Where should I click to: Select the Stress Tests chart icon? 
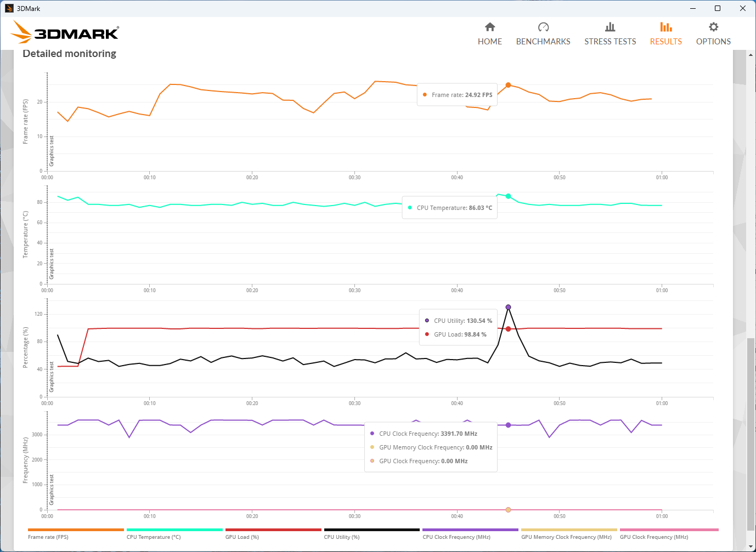pyautogui.click(x=610, y=27)
